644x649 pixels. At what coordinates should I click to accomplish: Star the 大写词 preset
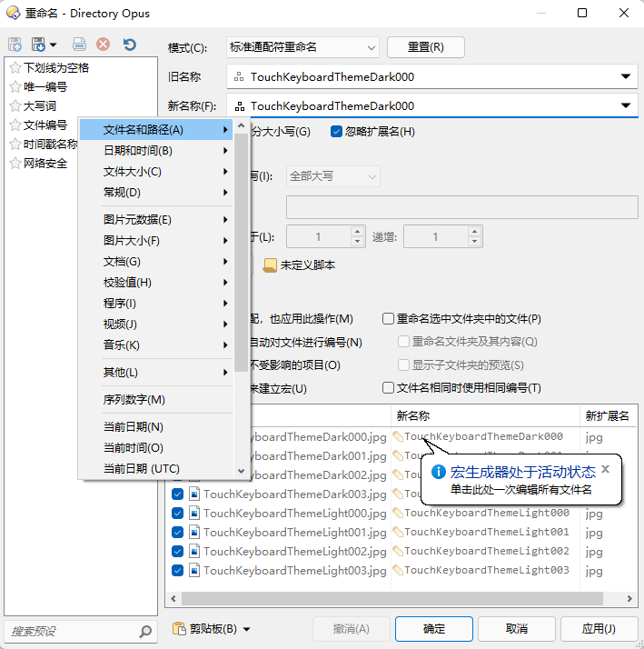(x=15, y=106)
